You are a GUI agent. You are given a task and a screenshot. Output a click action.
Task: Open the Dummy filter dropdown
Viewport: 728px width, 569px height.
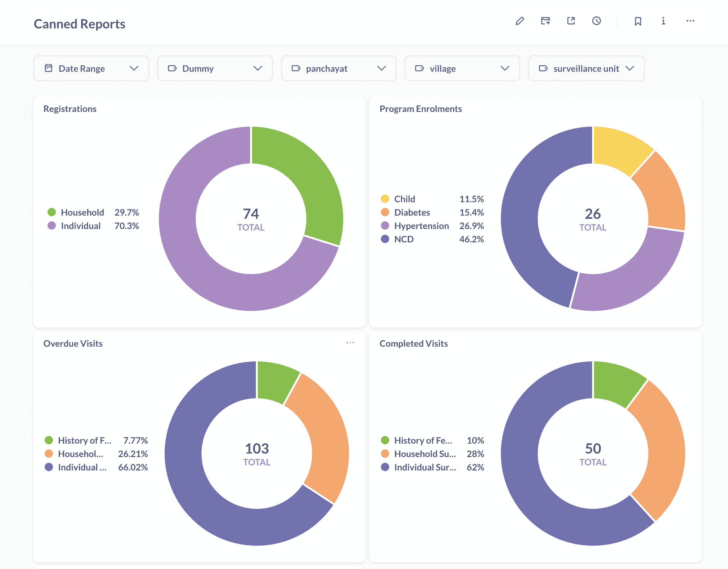[x=215, y=68]
